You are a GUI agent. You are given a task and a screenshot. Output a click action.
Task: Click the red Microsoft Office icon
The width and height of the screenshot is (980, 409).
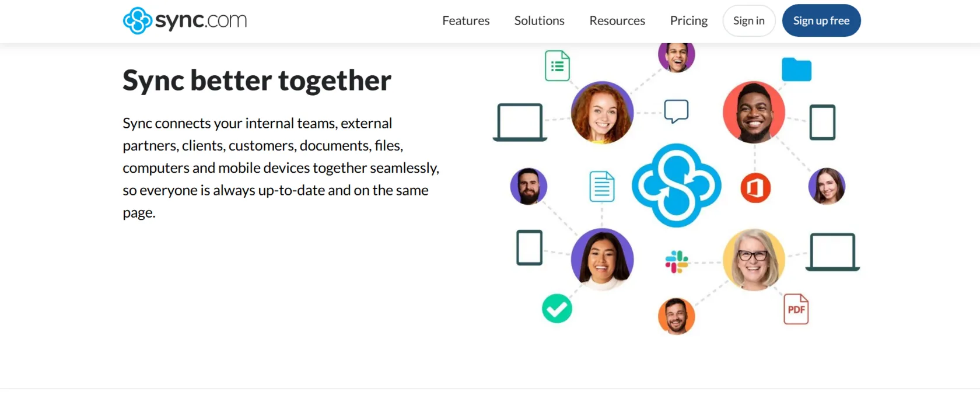pos(755,188)
